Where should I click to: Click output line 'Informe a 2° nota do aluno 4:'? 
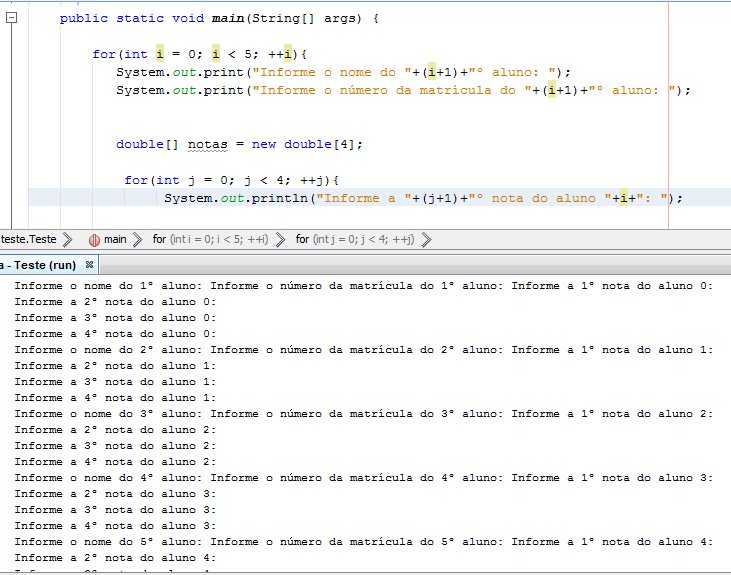115,558
